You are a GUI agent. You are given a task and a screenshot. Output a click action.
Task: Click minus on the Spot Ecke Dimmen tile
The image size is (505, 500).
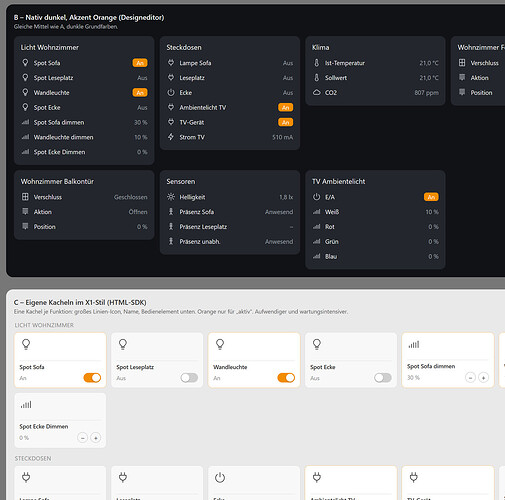82,438
